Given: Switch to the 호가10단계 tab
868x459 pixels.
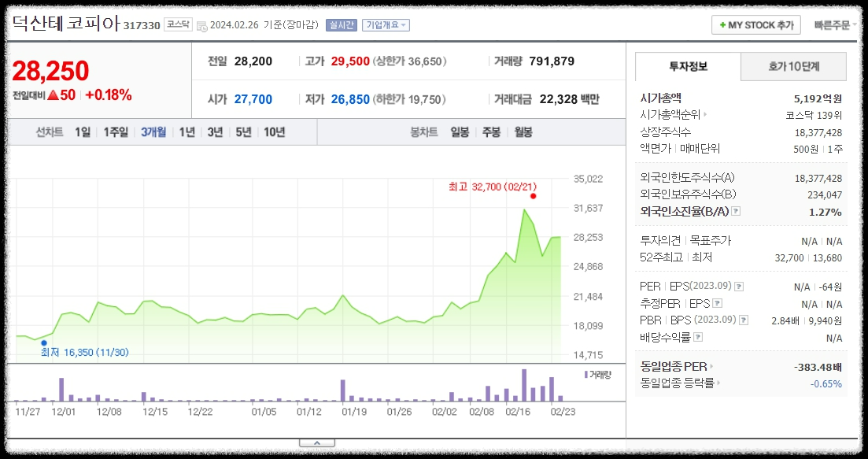Looking at the screenshot, I should pos(794,67).
